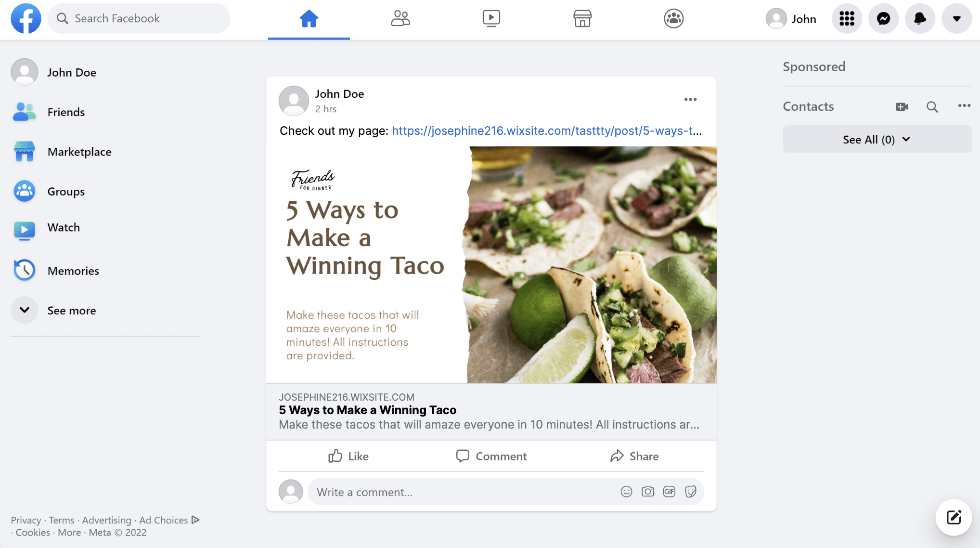Open the post options three-dot menu
The image size is (980, 548).
pos(690,100)
